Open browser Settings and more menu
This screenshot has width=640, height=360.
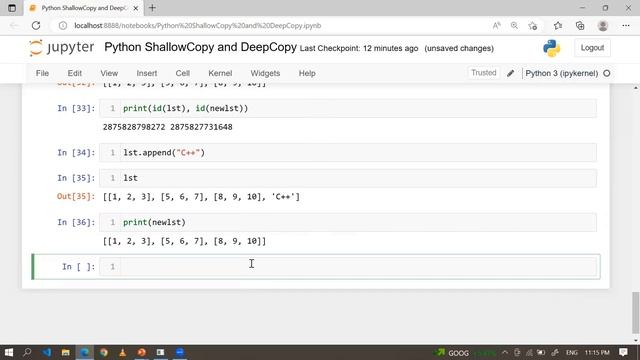[626, 25]
